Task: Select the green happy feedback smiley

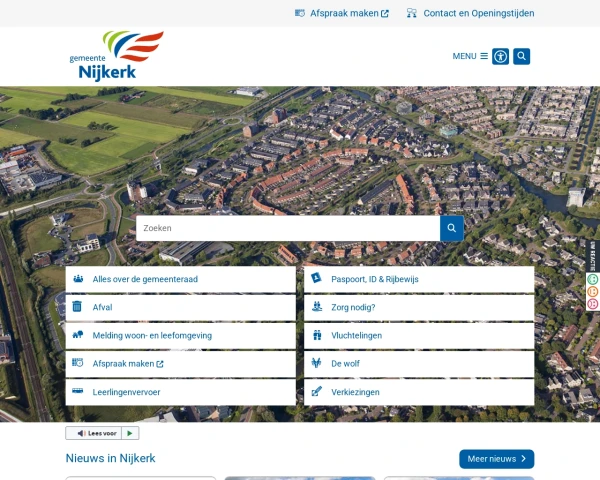Action: point(593,279)
